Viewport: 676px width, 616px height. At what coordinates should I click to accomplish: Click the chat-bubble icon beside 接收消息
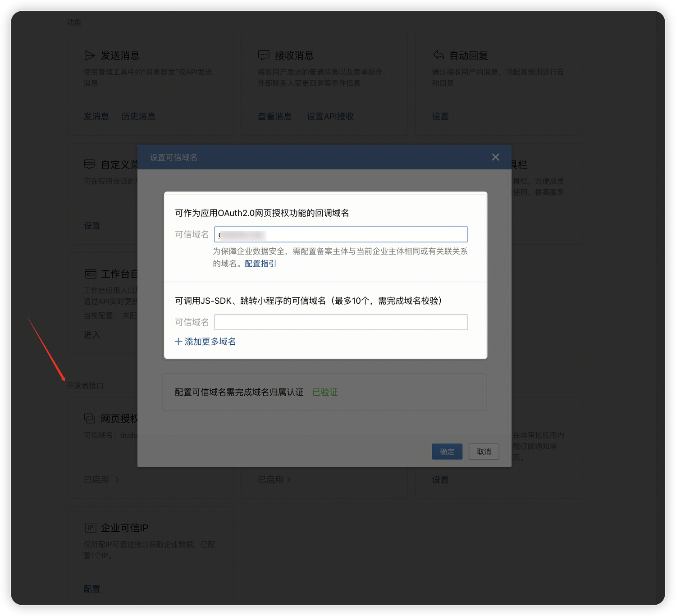point(264,55)
